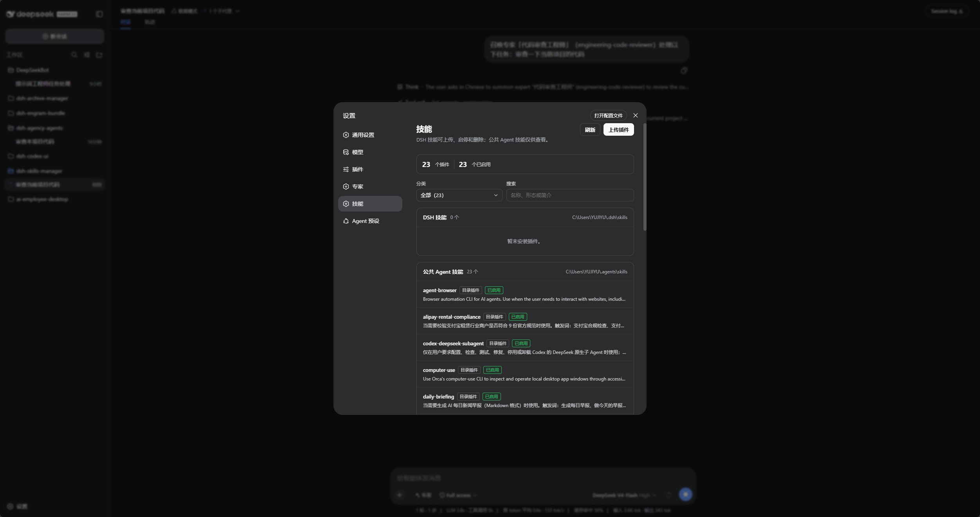
Task: Click the 23 个已启用 count
Action: tap(475, 165)
